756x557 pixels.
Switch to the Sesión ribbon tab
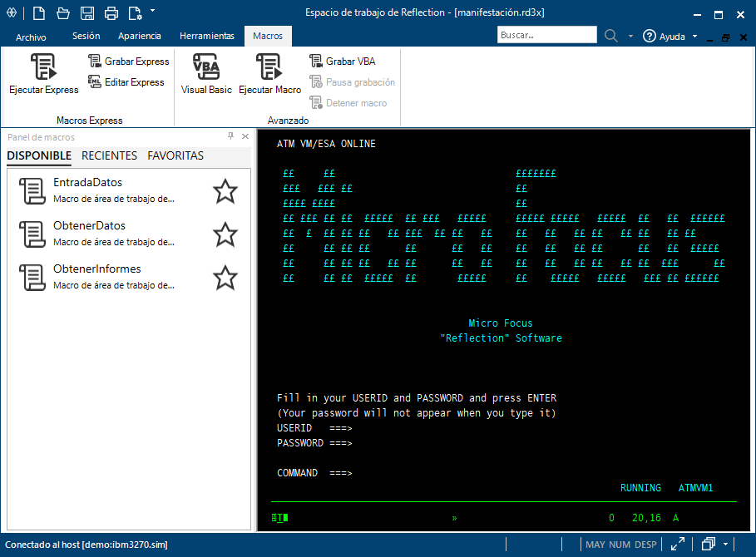pyautogui.click(x=86, y=37)
